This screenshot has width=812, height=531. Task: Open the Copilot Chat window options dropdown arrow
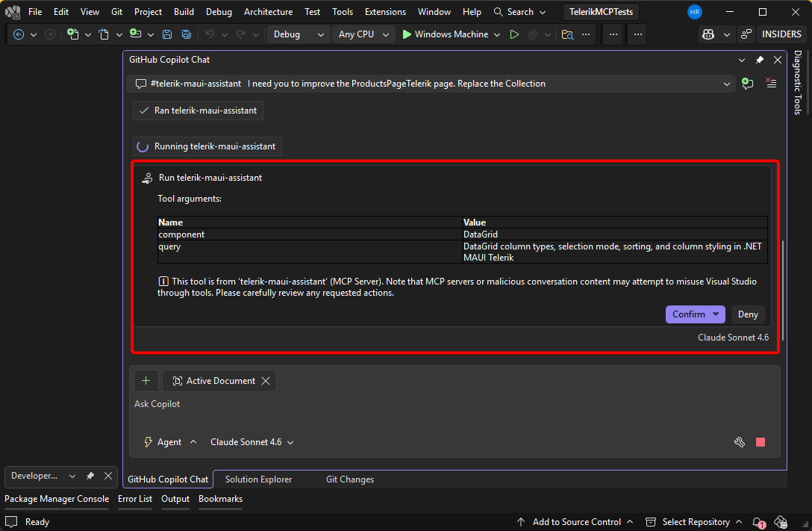pyautogui.click(x=742, y=60)
